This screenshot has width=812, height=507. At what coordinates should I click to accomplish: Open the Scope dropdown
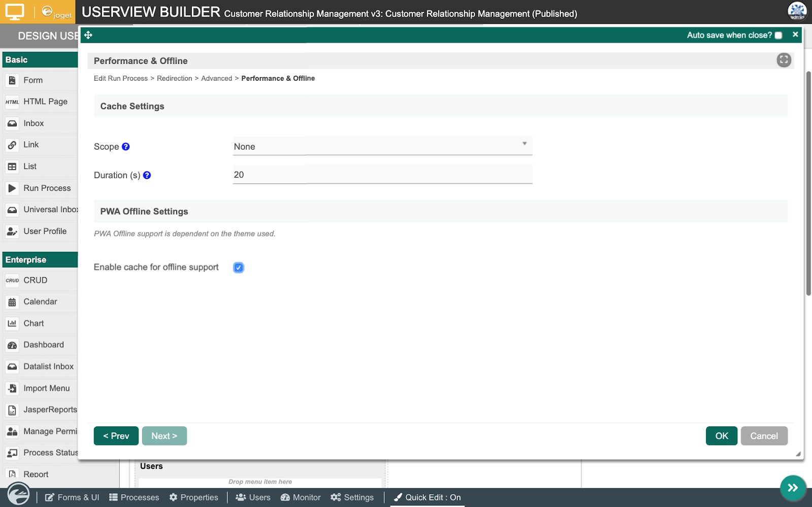pyautogui.click(x=382, y=146)
